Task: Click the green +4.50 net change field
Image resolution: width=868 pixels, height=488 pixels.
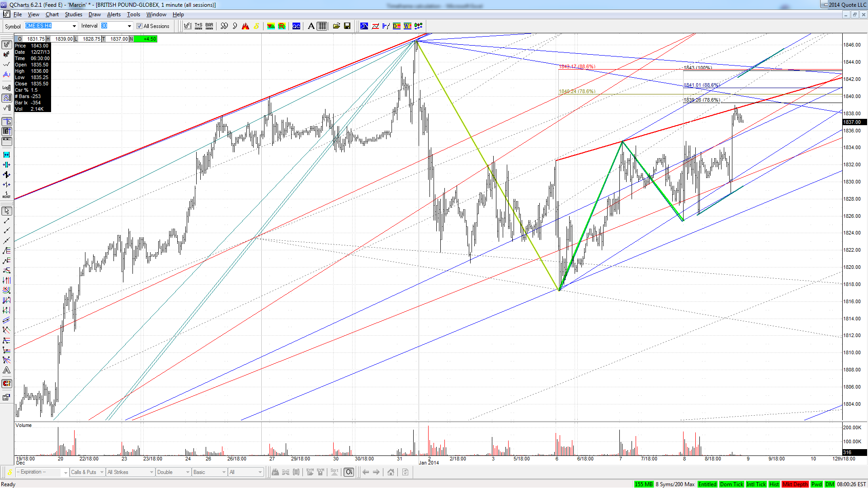Action: 146,39
